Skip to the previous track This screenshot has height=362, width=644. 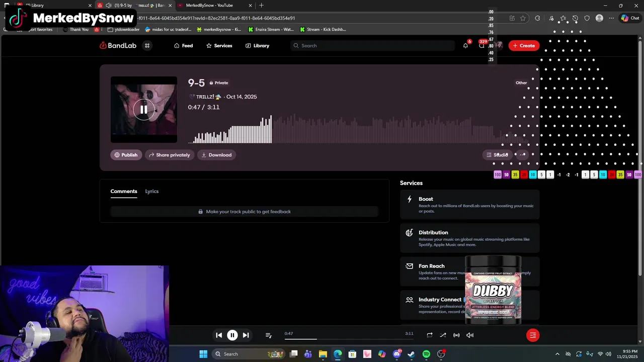click(219, 335)
